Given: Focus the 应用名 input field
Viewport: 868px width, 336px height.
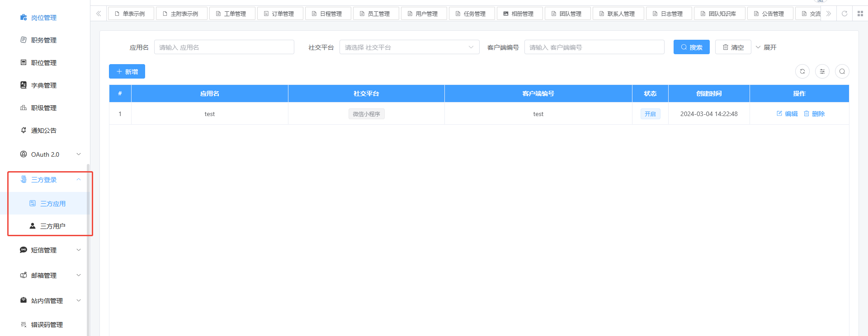Looking at the screenshot, I should coord(224,47).
